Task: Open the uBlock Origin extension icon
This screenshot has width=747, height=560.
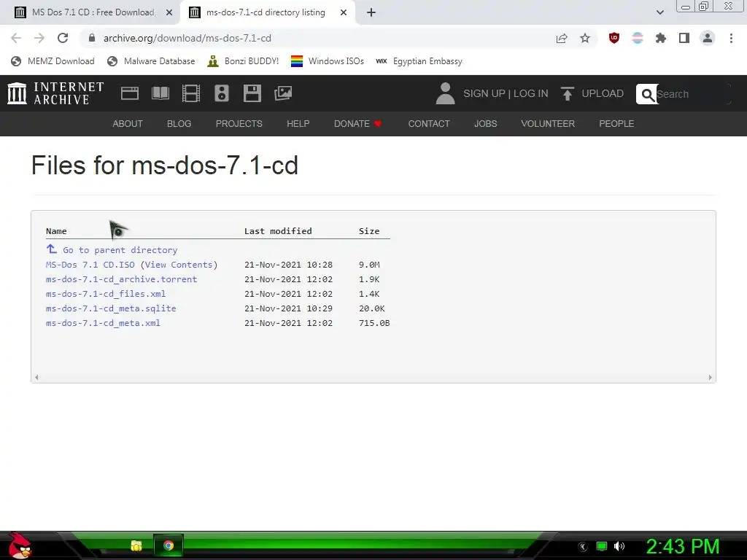Action: [614, 38]
